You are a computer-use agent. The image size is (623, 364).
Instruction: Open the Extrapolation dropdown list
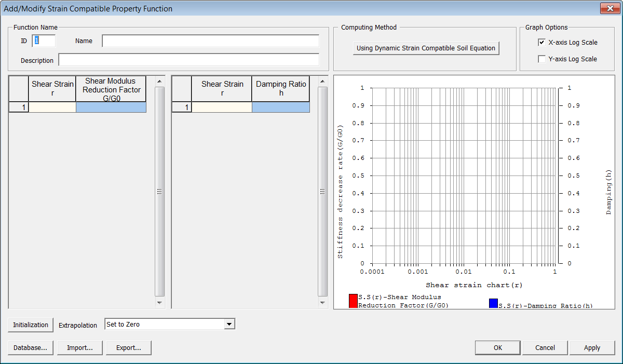click(229, 325)
